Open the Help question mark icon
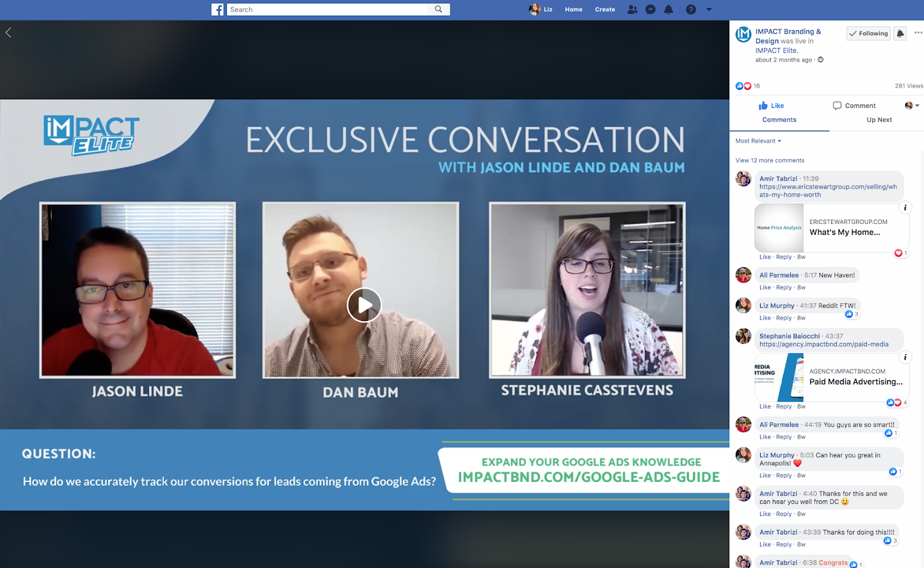 click(691, 9)
